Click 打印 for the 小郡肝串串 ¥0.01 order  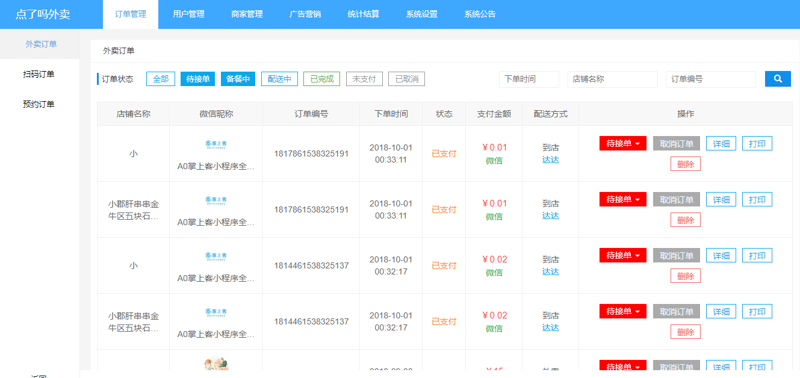[x=757, y=199]
